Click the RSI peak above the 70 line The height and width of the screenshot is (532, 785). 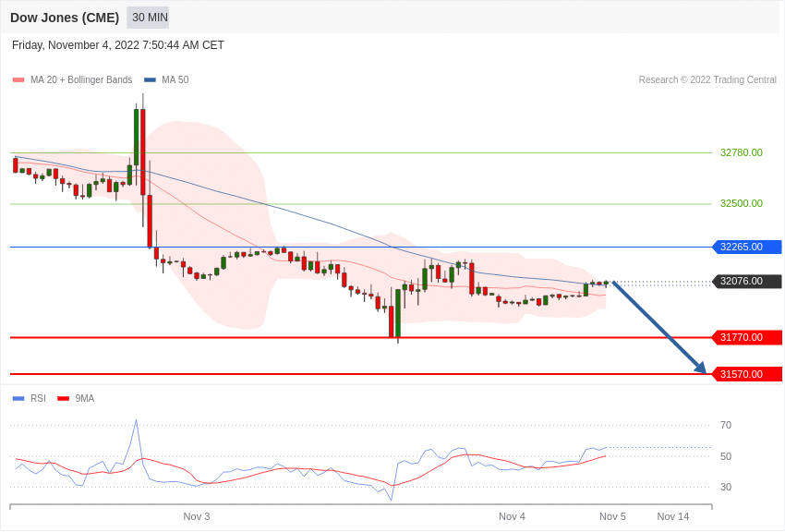136,422
